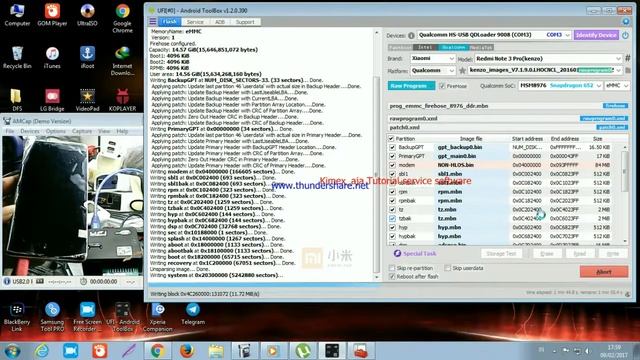Open UltraISO desktop icon
Screen dimensions: 640x360
click(x=87, y=15)
